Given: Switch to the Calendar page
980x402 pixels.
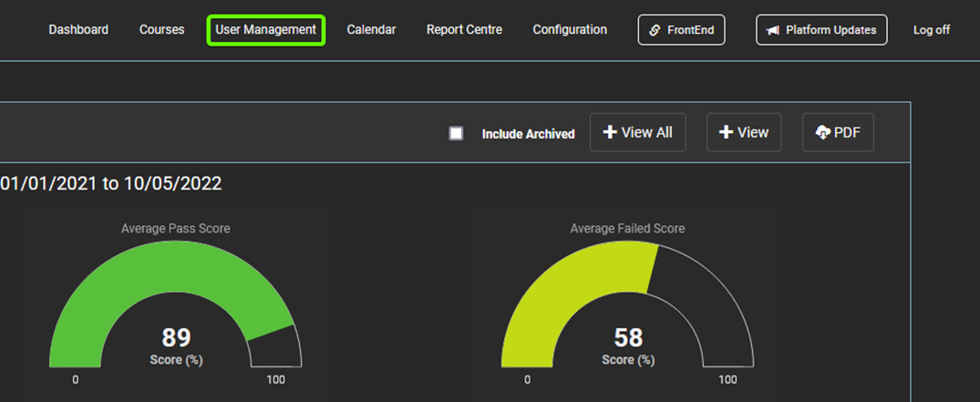Looking at the screenshot, I should [x=371, y=30].
